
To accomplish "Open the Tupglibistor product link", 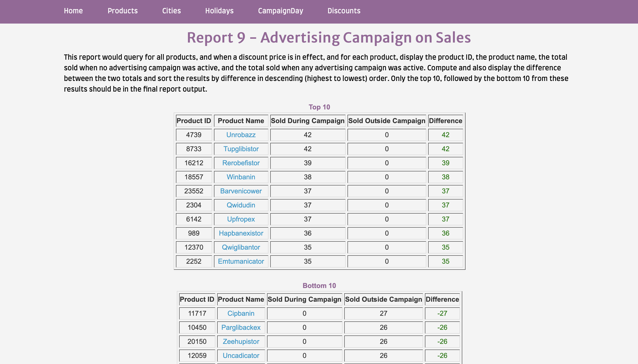I will (241, 149).
